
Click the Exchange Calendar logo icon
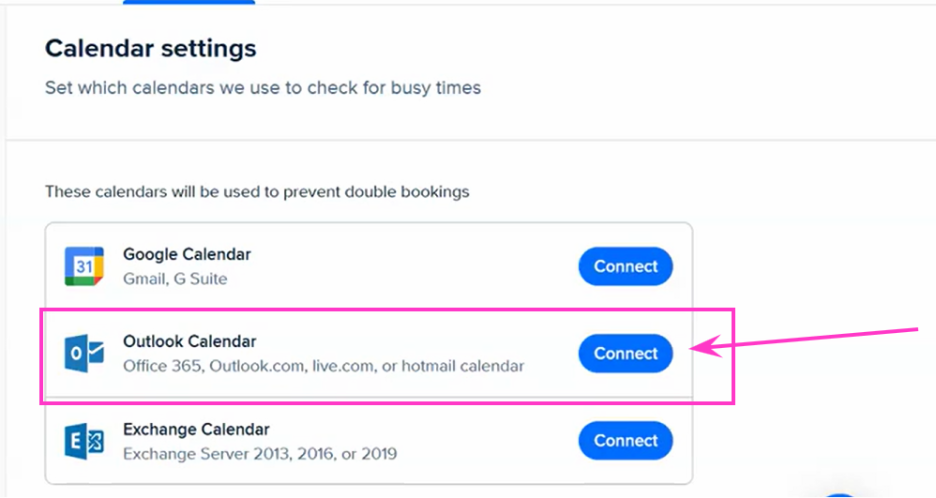84,441
